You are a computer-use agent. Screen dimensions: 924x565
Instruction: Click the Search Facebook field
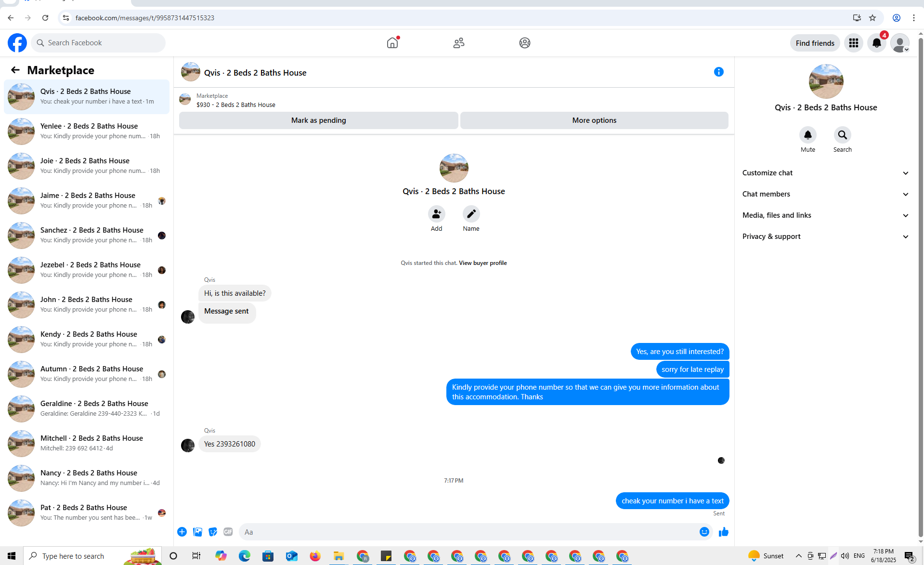pos(98,43)
